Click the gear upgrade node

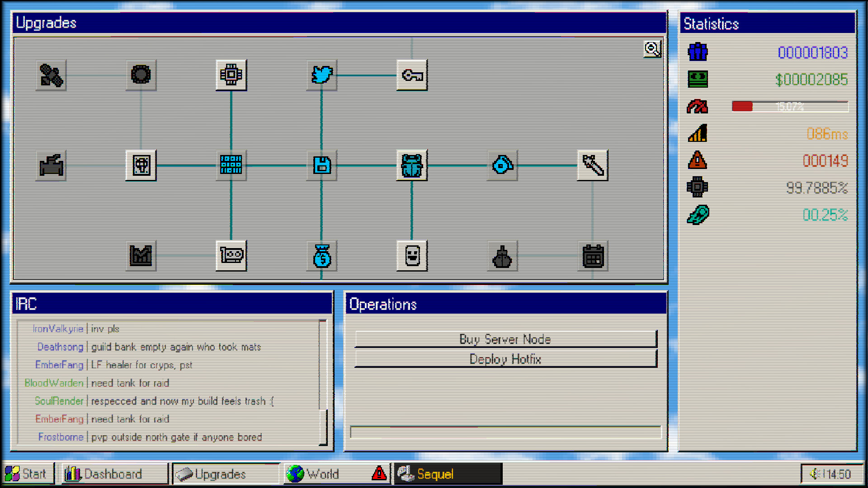tap(141, 75)
